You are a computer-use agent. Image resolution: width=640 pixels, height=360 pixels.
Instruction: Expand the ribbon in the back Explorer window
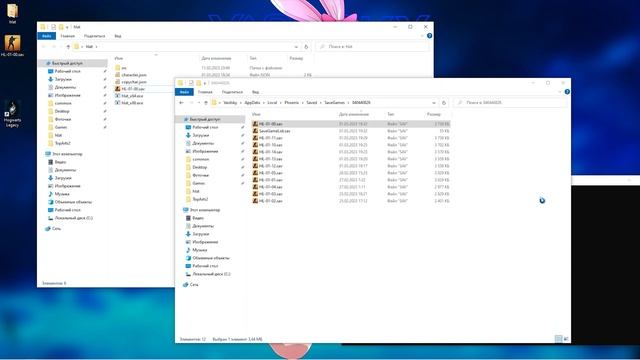pos(422,36)
